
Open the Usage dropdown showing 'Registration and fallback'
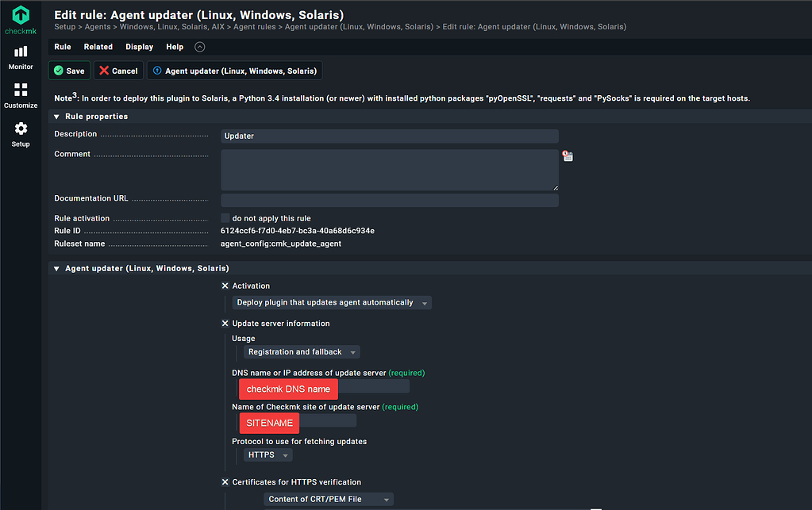(301, 351)
